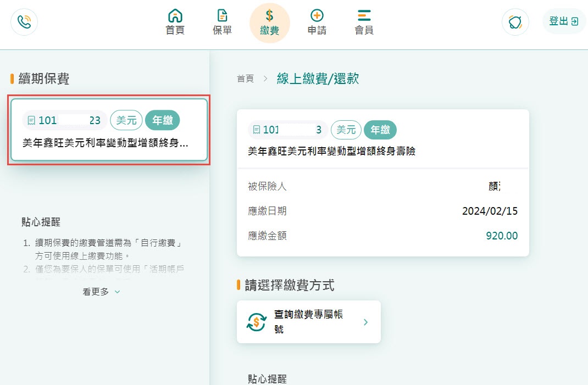Click the 貼心提醒 heading in the left panel
Image resolution: width=588 pixels, height=385 pixels.
click(41, 222)
